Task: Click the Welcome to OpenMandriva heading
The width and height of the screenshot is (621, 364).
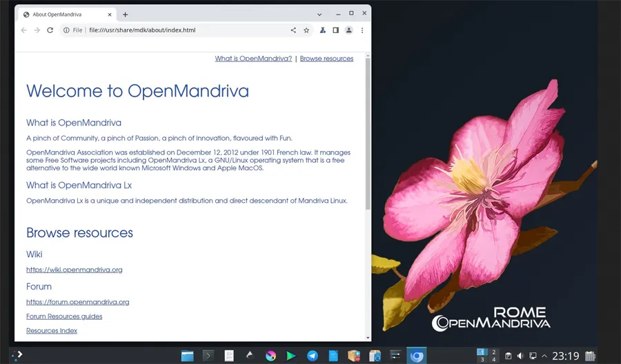Action: (x=137, y=91)
